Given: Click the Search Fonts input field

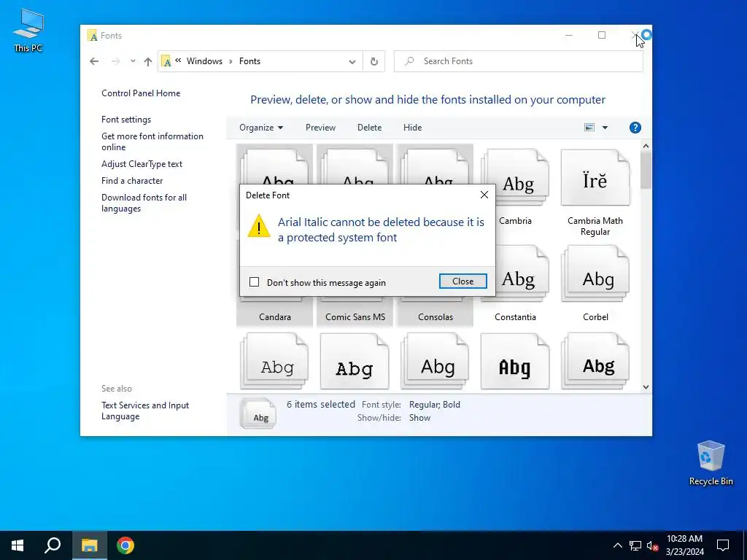Looking at the screenshot, I should coord(518,61).
